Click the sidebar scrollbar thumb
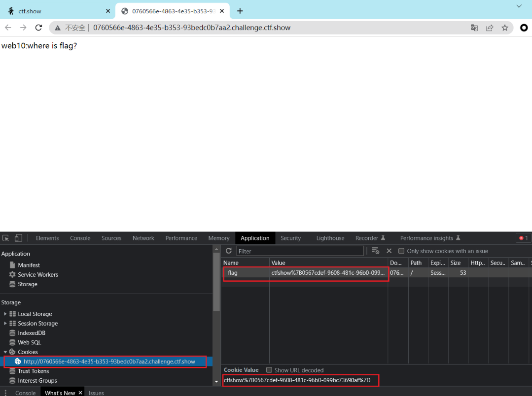 click(216, 282)
